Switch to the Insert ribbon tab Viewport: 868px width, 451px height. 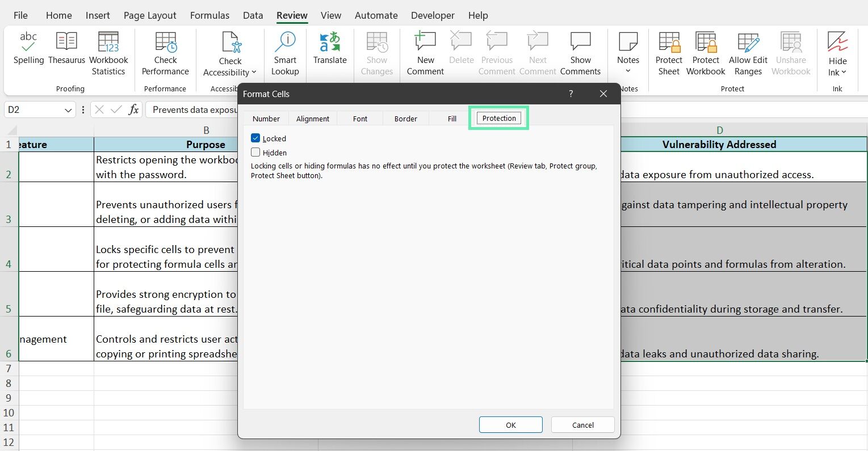(x=98, y=15)
